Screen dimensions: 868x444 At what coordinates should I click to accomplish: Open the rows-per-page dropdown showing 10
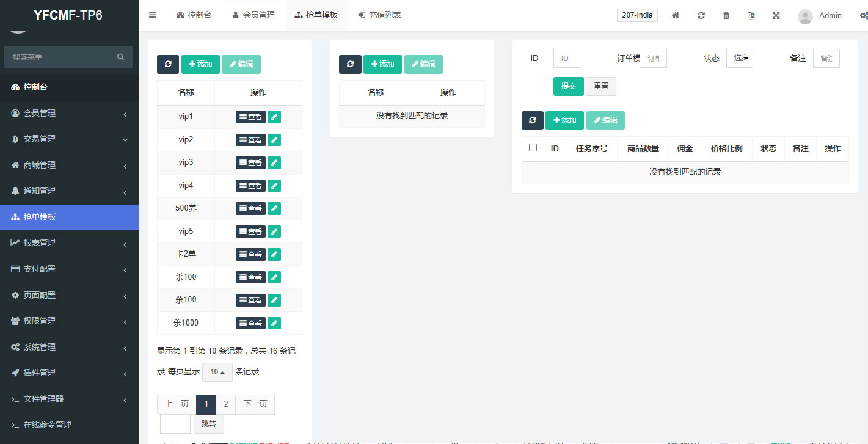[x=217, y=372]
